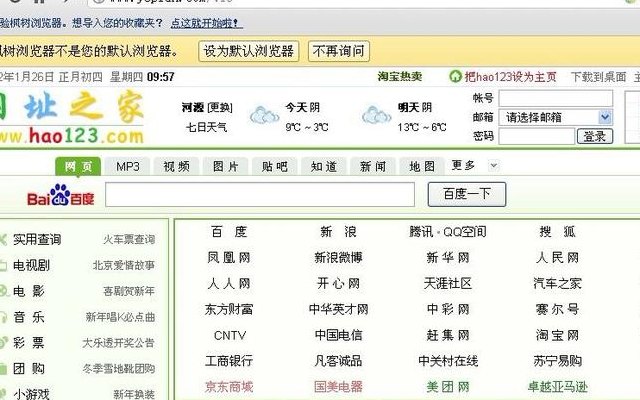
Task: Open the 中国电信 link
Action: point(338,335)
